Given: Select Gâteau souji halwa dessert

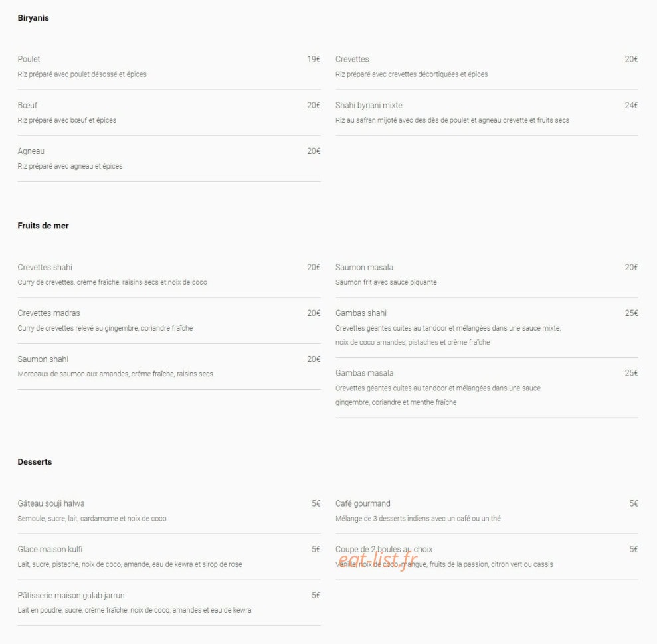Looking at the screenshot, I should [x=169, y=511].
